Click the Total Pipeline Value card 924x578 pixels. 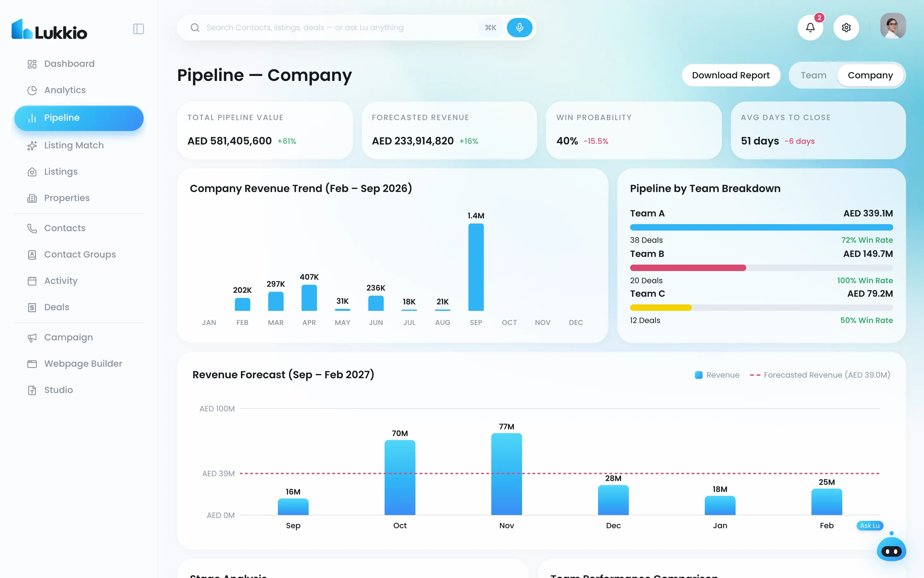click(x=265, y=130)
